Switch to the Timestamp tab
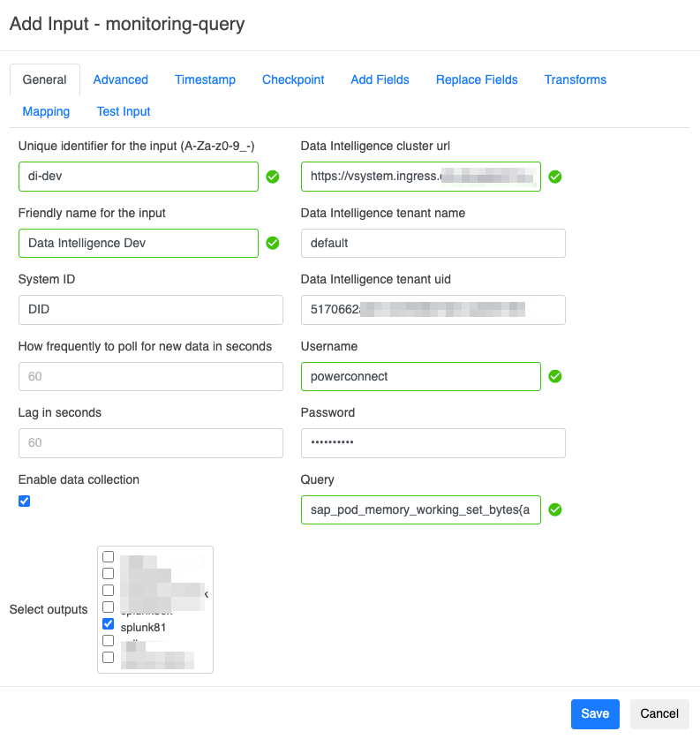This screenshot has width=700, height=739. click(x=205, y=79)
